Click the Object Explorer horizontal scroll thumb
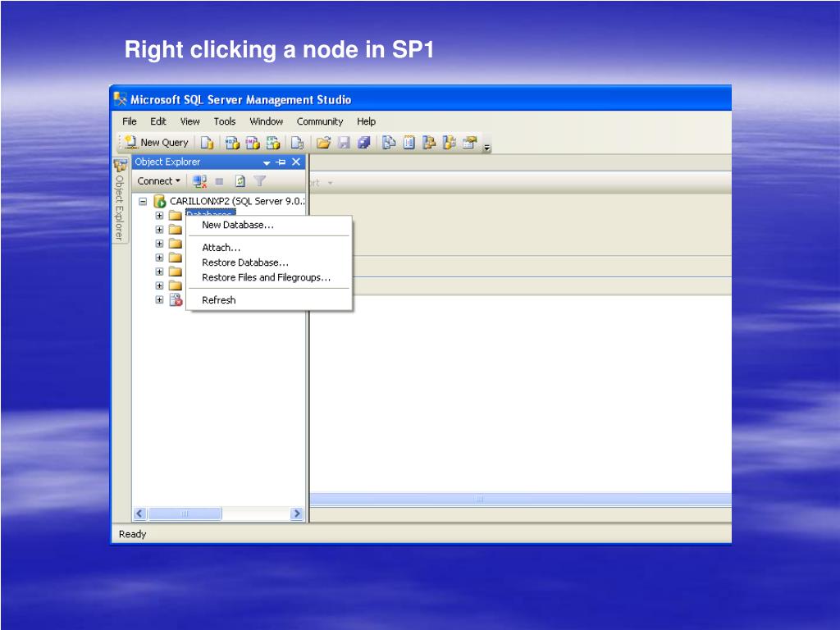This screenshot has width=840, height=630. [x=185, y=514]
